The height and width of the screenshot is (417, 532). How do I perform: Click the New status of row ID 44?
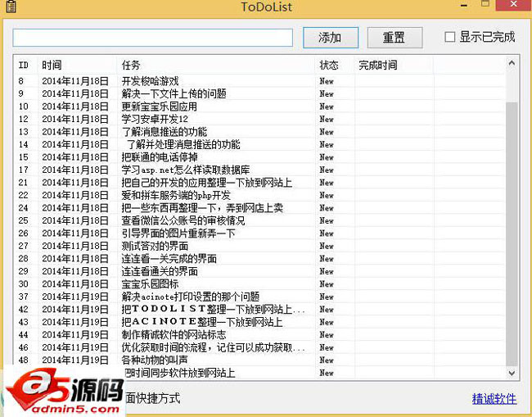click(x=327, y=335)
